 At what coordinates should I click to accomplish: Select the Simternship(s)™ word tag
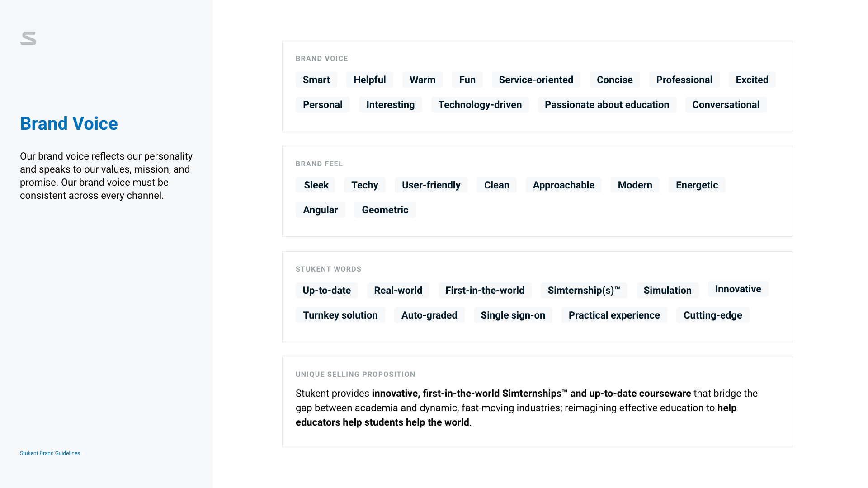pyautogui.click(x=584, y=291)
